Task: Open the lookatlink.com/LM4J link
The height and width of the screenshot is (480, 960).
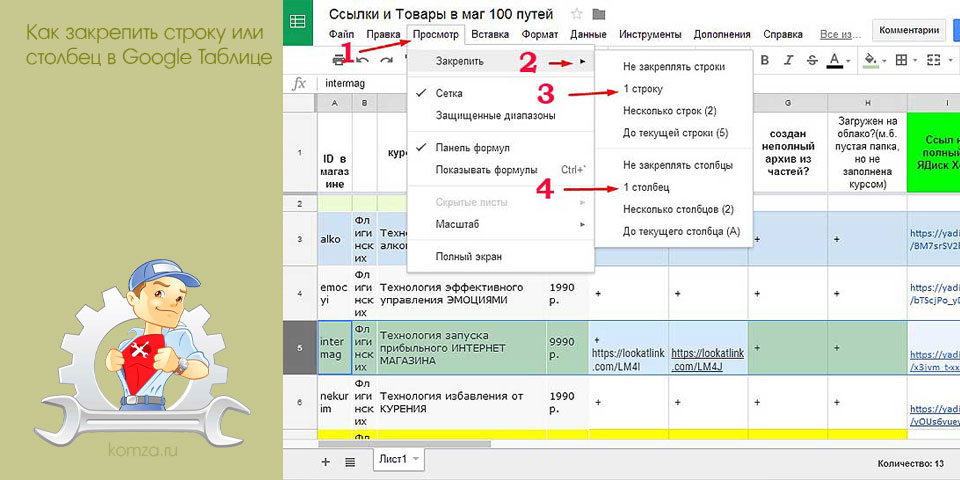Action: [x=707, y=360]
